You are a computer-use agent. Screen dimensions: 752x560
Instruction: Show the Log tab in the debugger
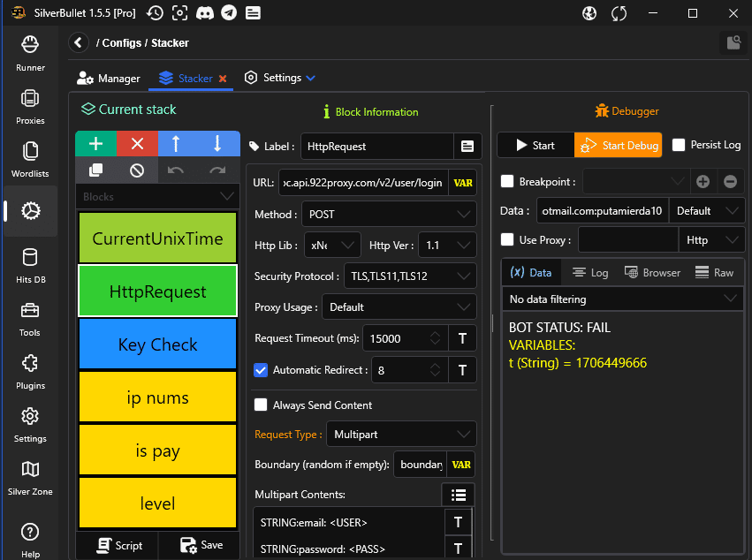coord(590,273)
